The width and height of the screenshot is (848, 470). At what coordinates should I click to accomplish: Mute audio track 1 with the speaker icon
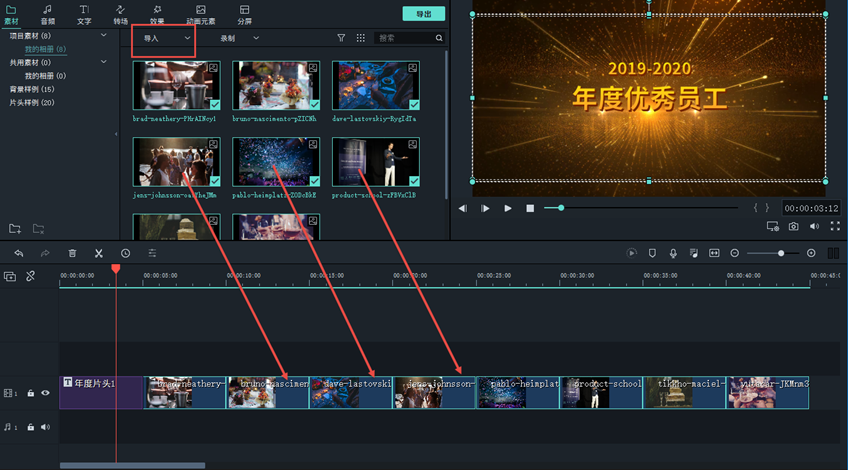45,427
